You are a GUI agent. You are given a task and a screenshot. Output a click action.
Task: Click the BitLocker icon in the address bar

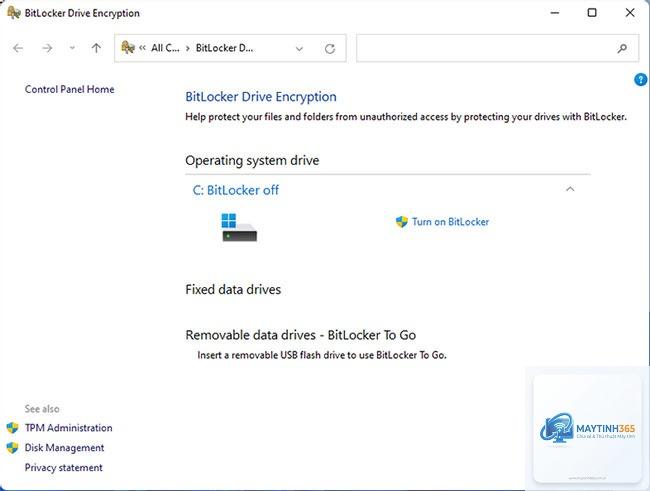click(x=128, y=48)
